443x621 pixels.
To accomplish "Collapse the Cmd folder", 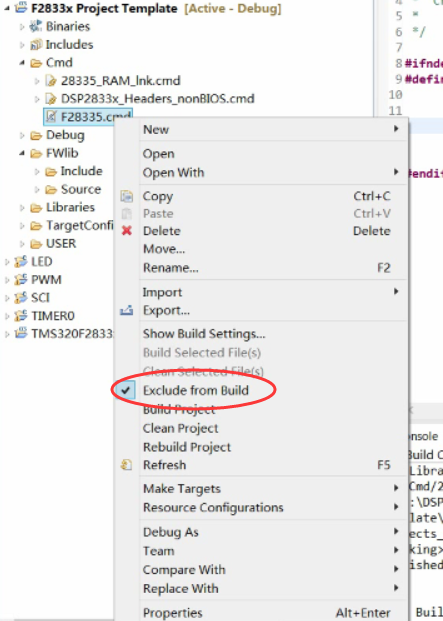I will 22,63.
